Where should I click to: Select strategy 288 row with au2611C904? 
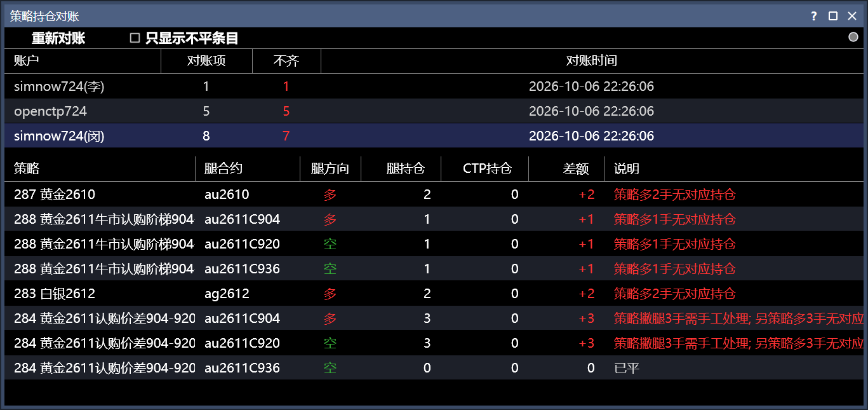click(434, 219)
